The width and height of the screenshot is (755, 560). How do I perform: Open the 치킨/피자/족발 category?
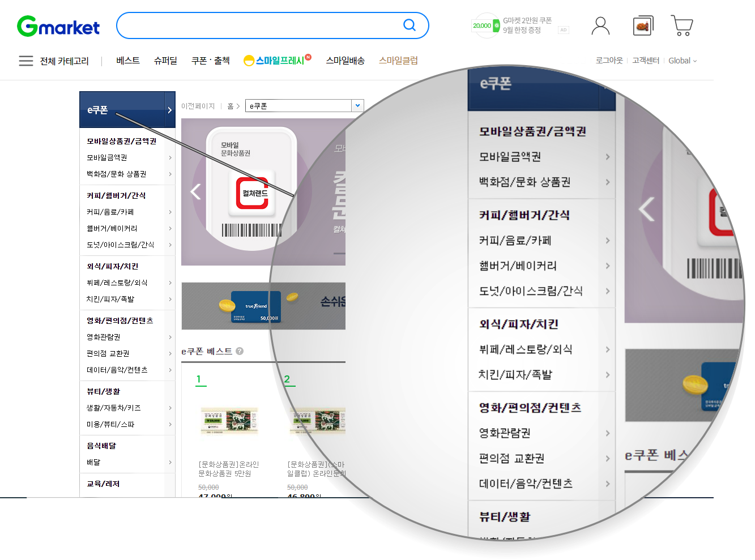(x=110, y=299)
